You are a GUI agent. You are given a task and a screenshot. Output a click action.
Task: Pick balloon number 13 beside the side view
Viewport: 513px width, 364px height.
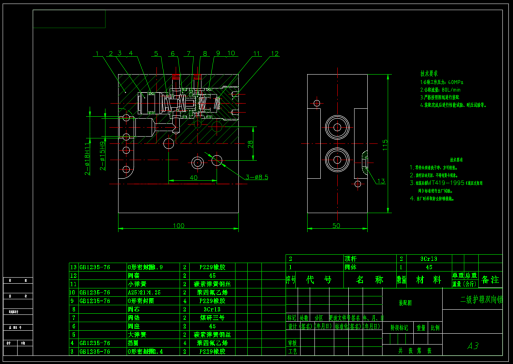(381, 182)
